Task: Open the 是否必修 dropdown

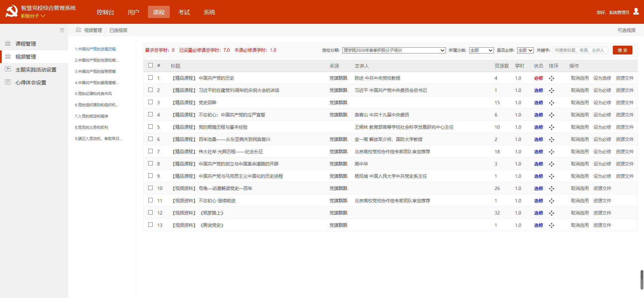Action: [525, 50]
